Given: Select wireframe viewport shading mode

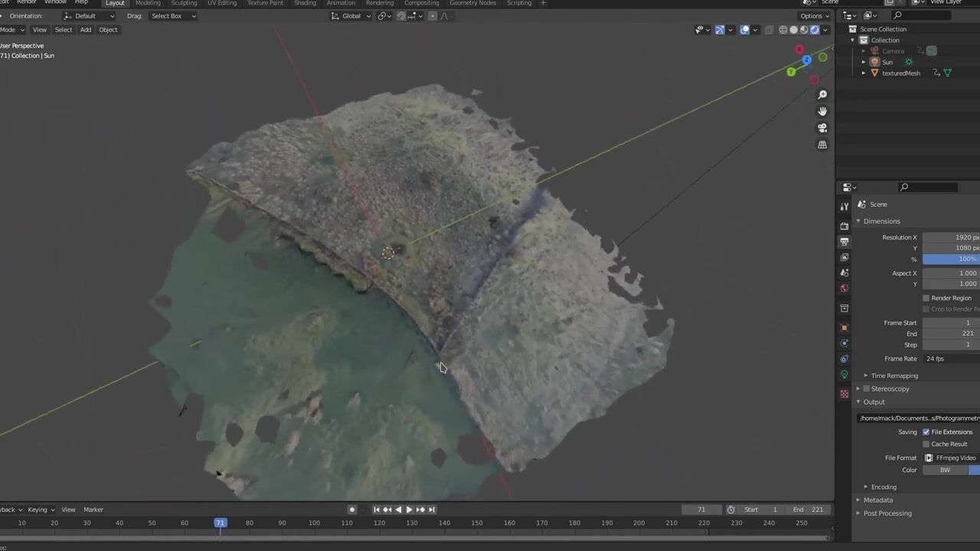Looking at the screenshot, I should click(x=782, y=30).
